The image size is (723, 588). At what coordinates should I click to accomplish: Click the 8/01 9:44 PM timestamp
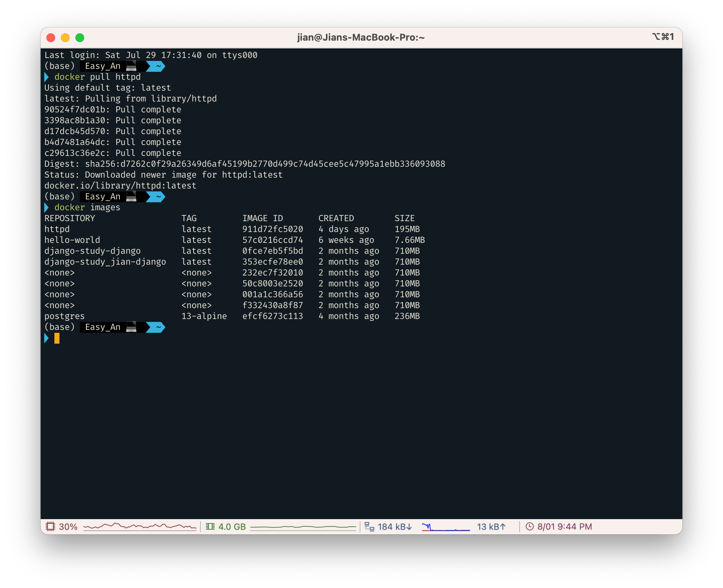point(565,526)
